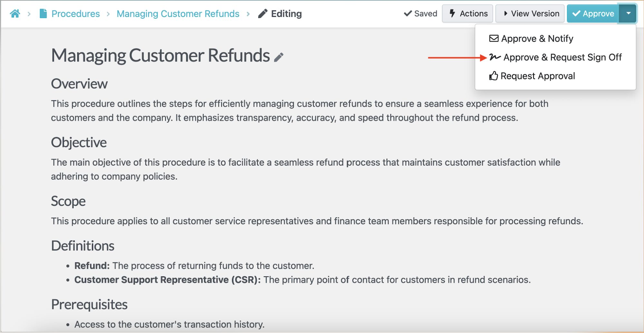
Task: Click the Saved checkmark icon
Action: (408, 14)
